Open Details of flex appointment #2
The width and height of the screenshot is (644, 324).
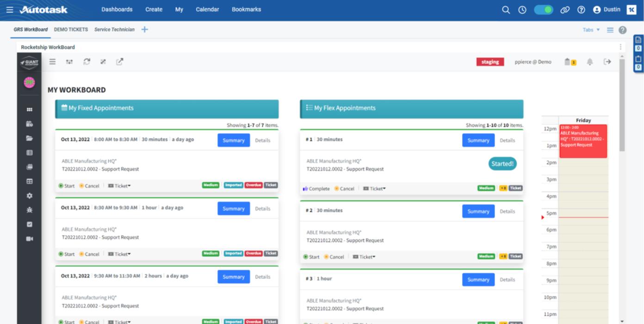(507, 212)
